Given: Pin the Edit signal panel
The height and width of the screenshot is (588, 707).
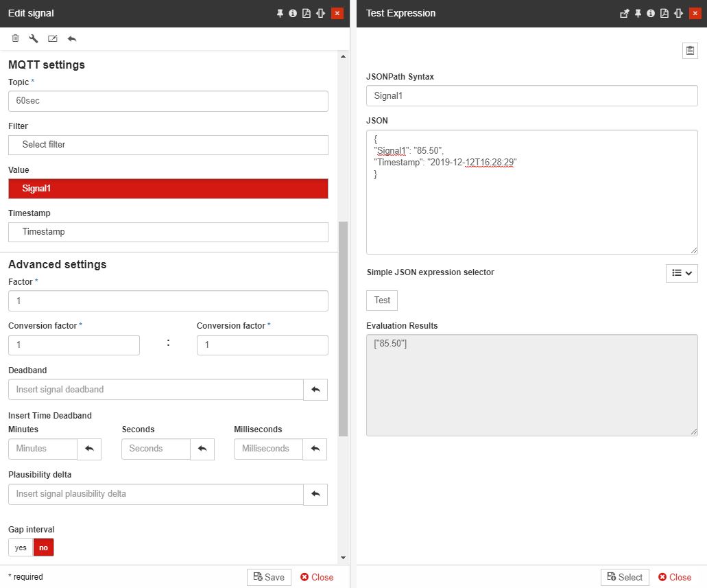Looking at the screenshot, I should click(280, 13).
